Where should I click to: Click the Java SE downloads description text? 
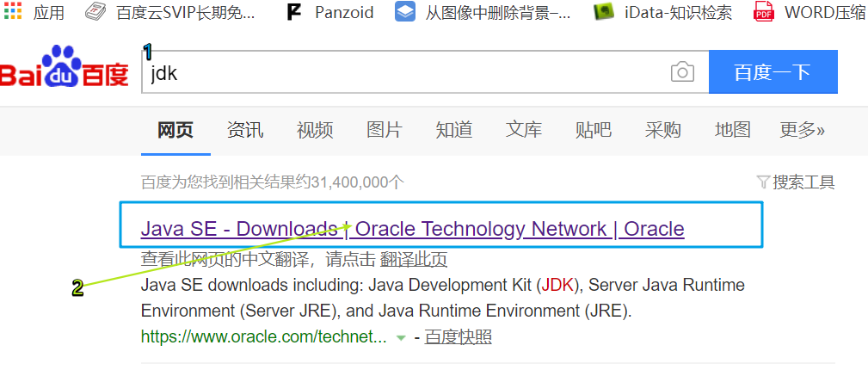pyautogui.click(x=443, y=298)
